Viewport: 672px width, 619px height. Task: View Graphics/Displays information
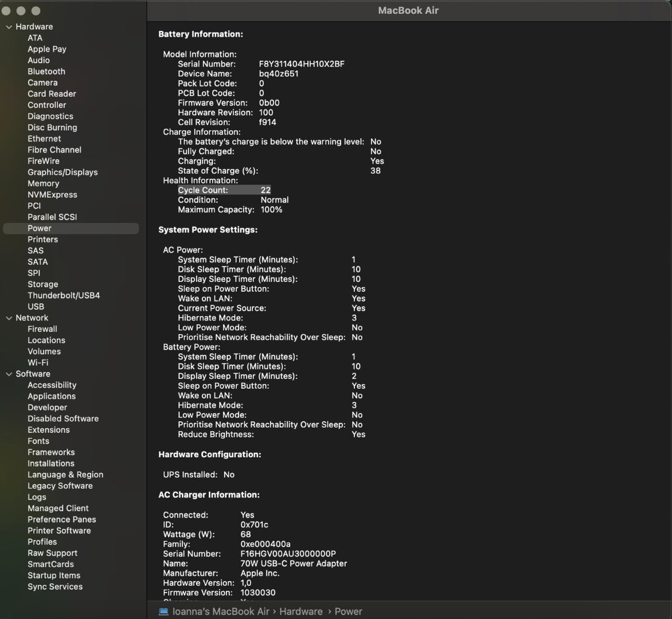[x=62, y=172]
